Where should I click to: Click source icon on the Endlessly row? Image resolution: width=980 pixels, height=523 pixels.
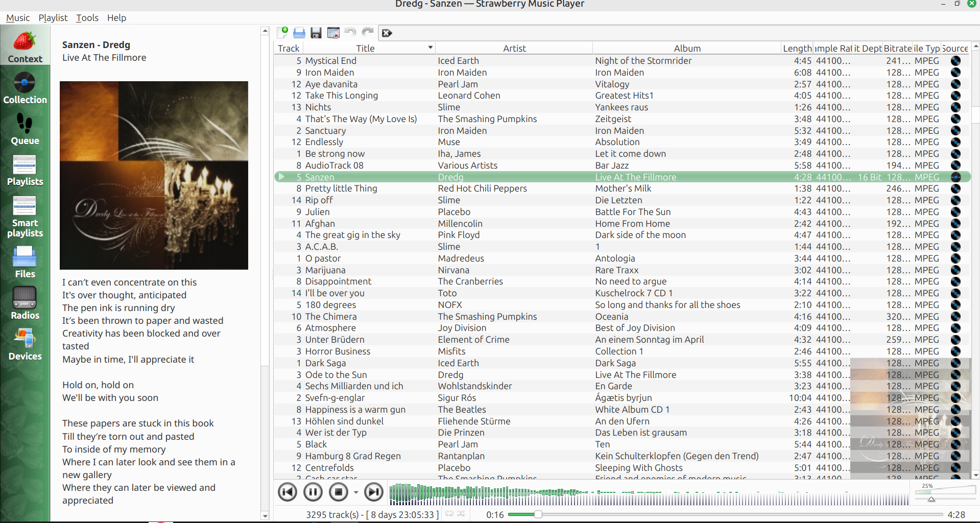(x=955, y=142)
